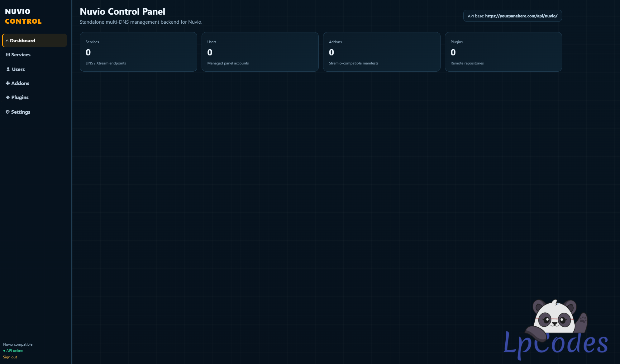Select the Users stat card
620x364 pixels.
pyautogui.click(x=260, y=52)
